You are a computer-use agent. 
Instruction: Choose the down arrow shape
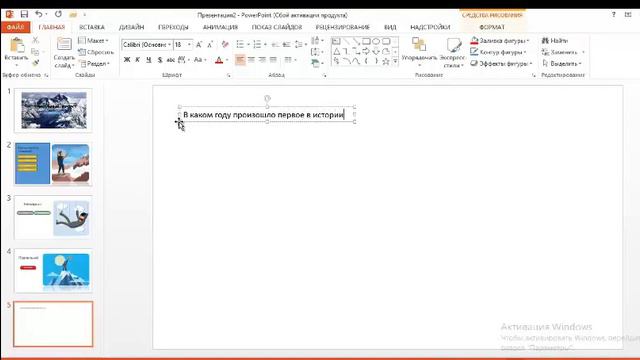pos(376,51)
